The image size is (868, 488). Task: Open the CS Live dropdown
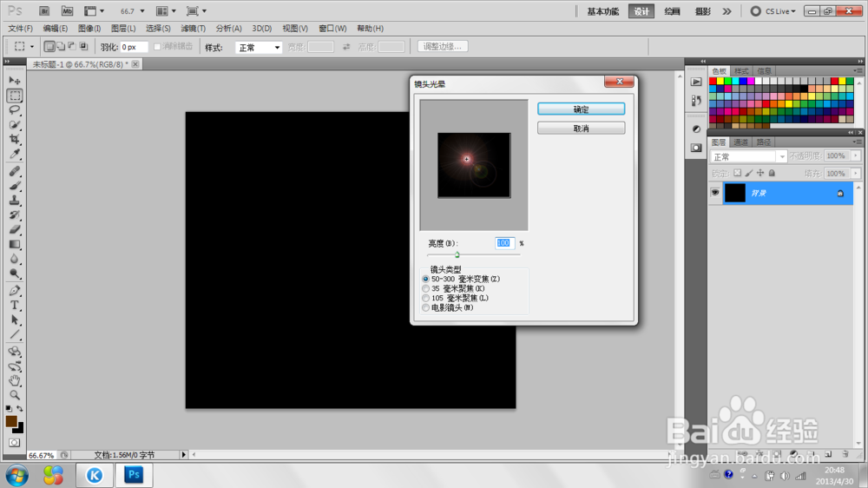[773, 11]
